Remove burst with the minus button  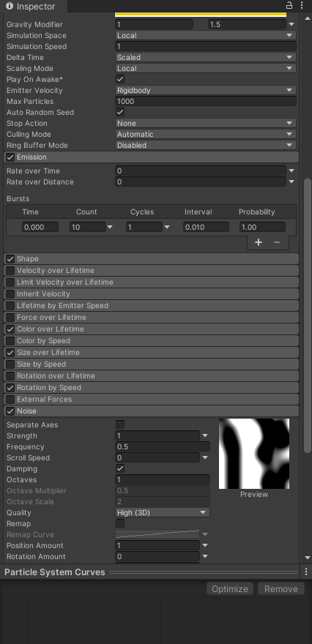tap(277, 242)
